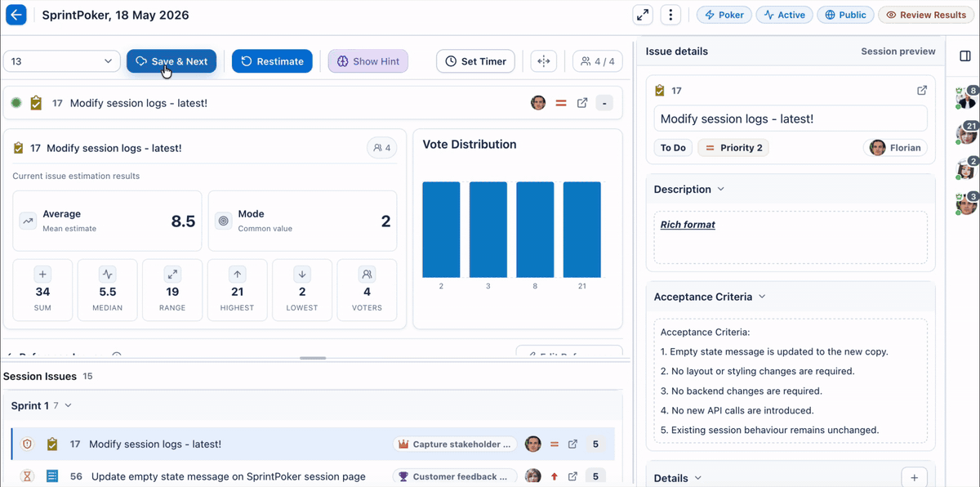The height and width of the screenshot is (487, 980).
Task: Click the Active status badge
Action: pyautogui.click(x=784, y=15)
